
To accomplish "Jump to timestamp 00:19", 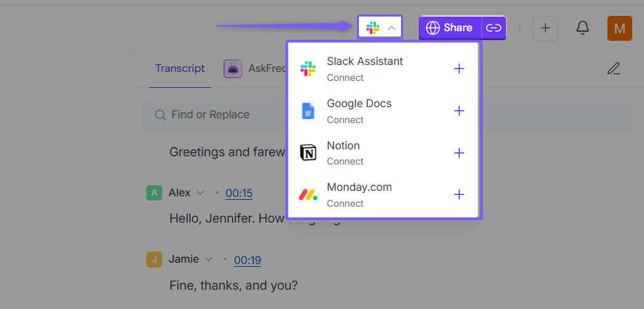I will [247, 260].
